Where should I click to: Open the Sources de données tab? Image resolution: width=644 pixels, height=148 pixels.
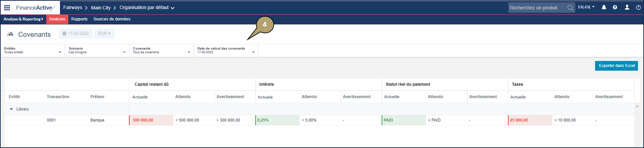tap(112, 19)
